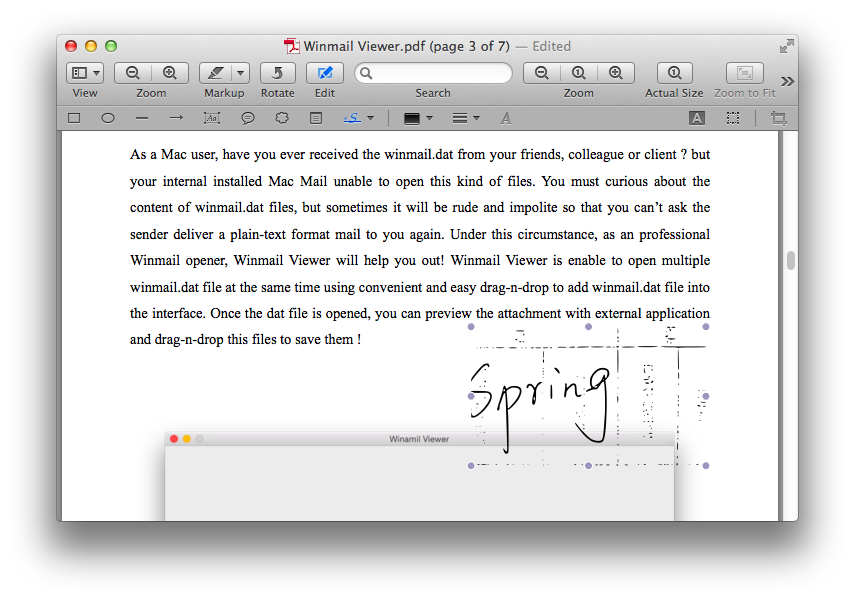Image resolution: width=855 pixels, height=600 pixels.
Task: Toggle the Edit toolbar button
Action: point(324,73)
